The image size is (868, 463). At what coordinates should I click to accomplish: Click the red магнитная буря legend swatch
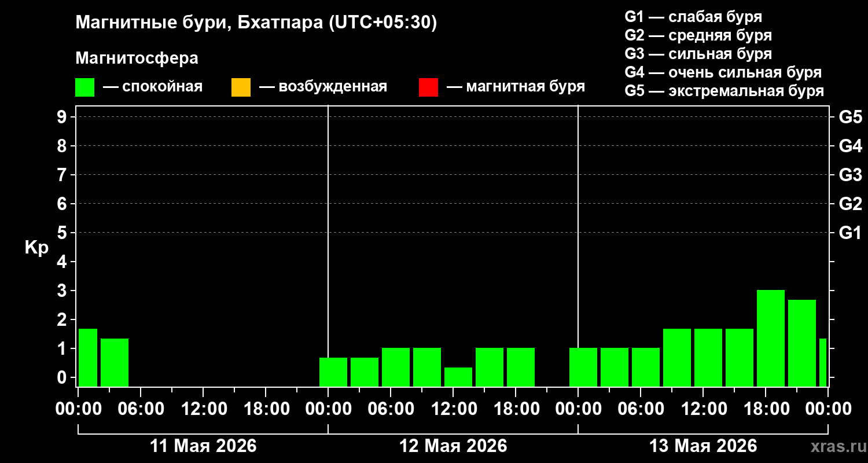(428, 87)
